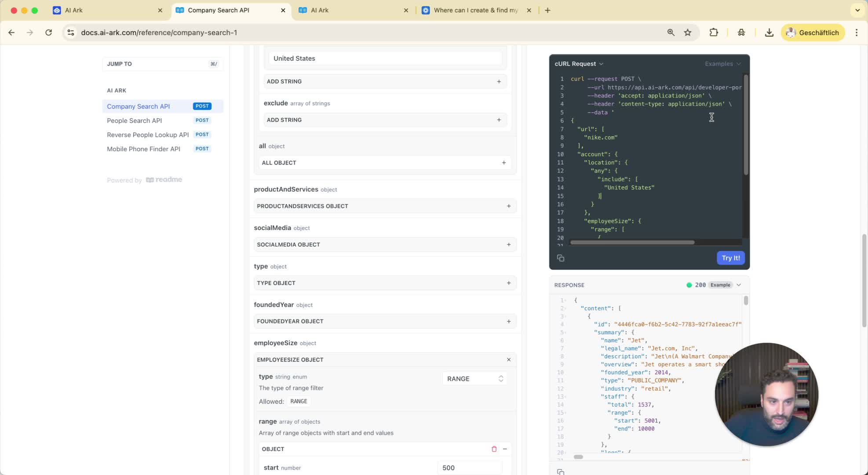Copy the cURL request code
Viewport: 868px width, 475px height.
point(560,258)
